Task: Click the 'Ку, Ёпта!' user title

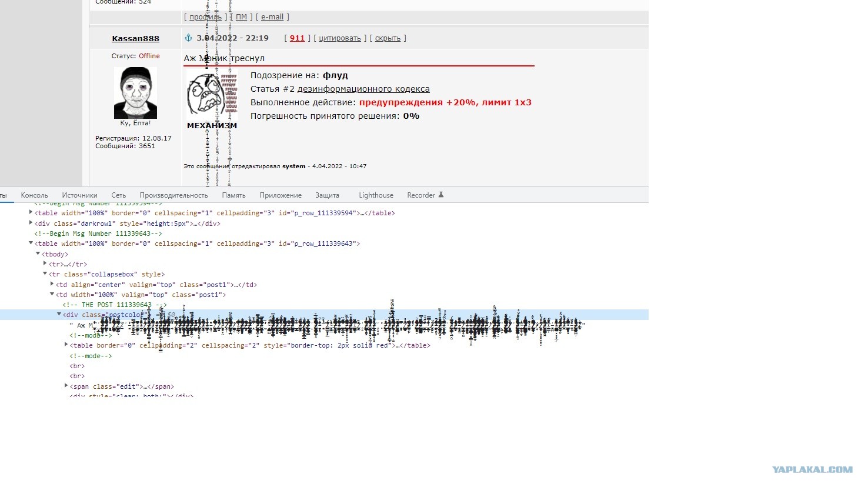Action: point(135,124)
